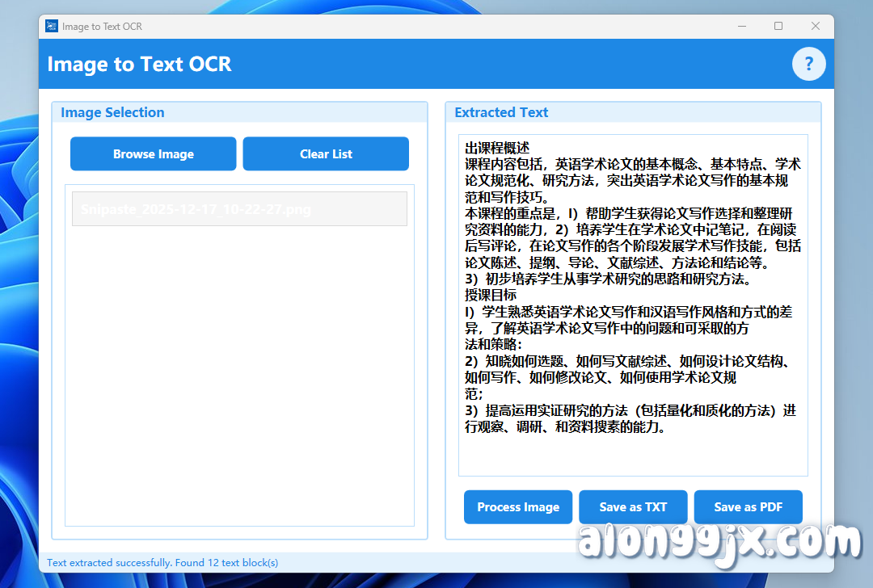Click the minimize icon on the window

[x=741, y=26]
